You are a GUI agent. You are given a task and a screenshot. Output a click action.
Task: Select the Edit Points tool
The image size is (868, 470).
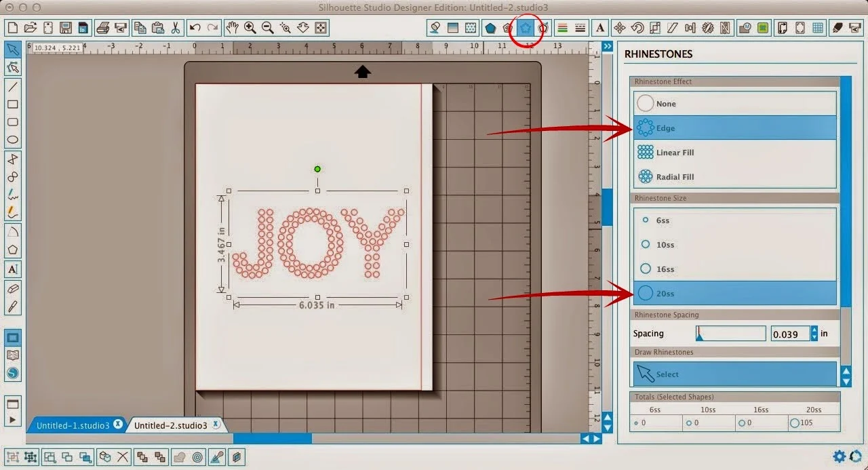click(12, 67)
